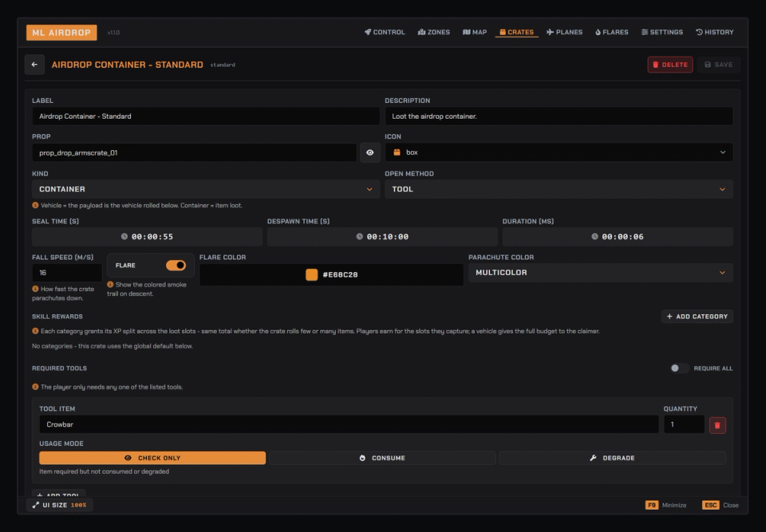The width and height of the screenshot is (766, 532).
Task: Switch to the Zones tab
Action: 434,32
